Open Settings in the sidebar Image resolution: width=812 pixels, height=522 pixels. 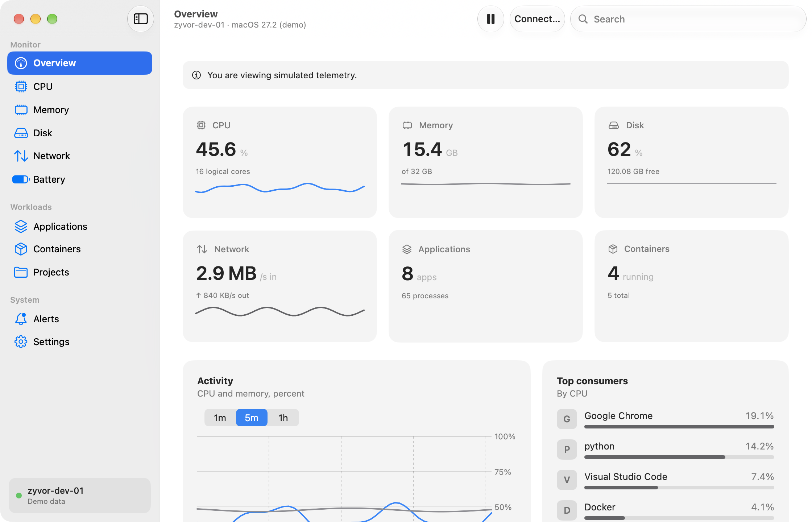click(80, 342)
